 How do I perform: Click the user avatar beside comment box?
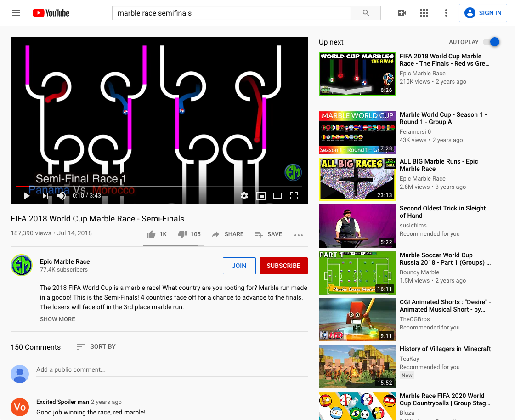pyautogui.click(x=20, y=374)
